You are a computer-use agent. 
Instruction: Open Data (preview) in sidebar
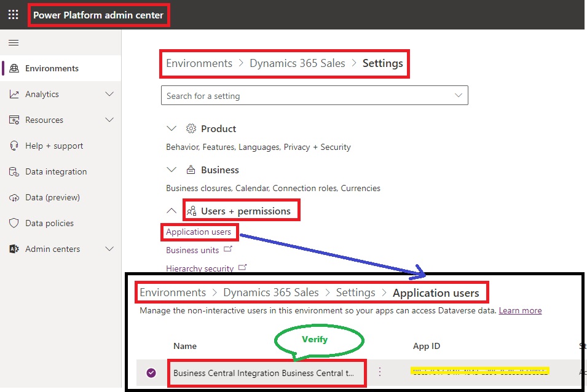point(52,198)
